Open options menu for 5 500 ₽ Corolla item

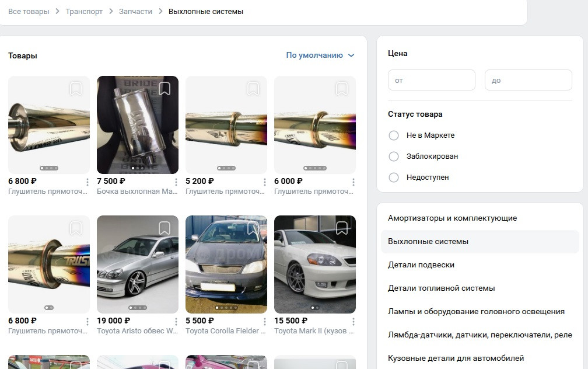click(265, 322)
